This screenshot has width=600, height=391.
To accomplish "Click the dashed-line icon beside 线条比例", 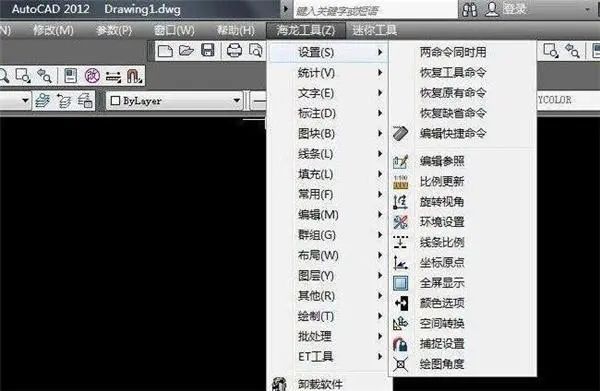I will (x=400, y=243).
